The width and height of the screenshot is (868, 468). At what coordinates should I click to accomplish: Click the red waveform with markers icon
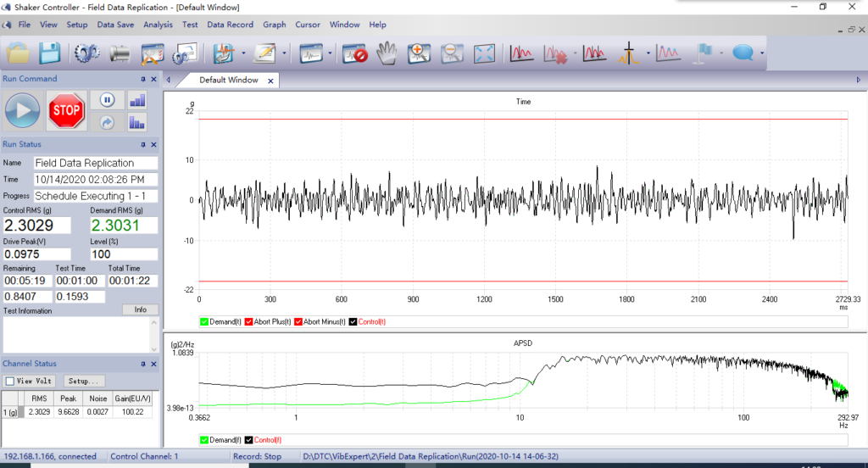click(x=594, y=53)
